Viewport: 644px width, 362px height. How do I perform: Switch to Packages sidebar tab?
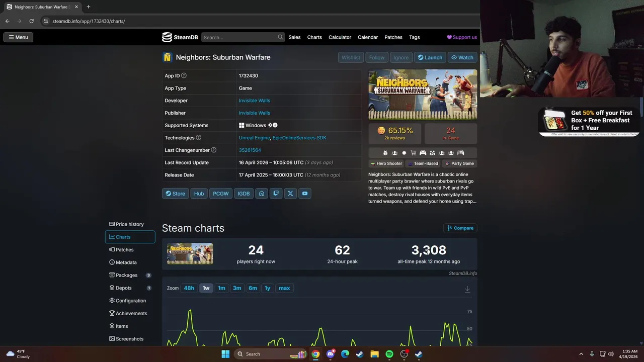130,275
